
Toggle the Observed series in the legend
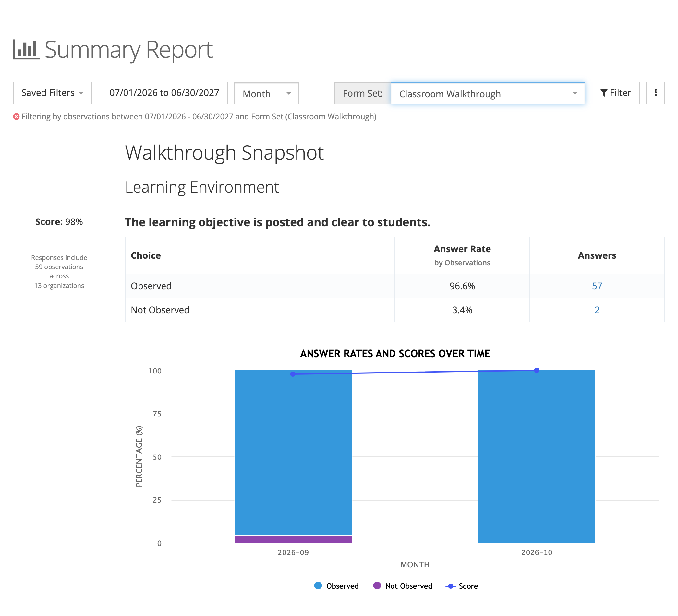pos(336,586)
